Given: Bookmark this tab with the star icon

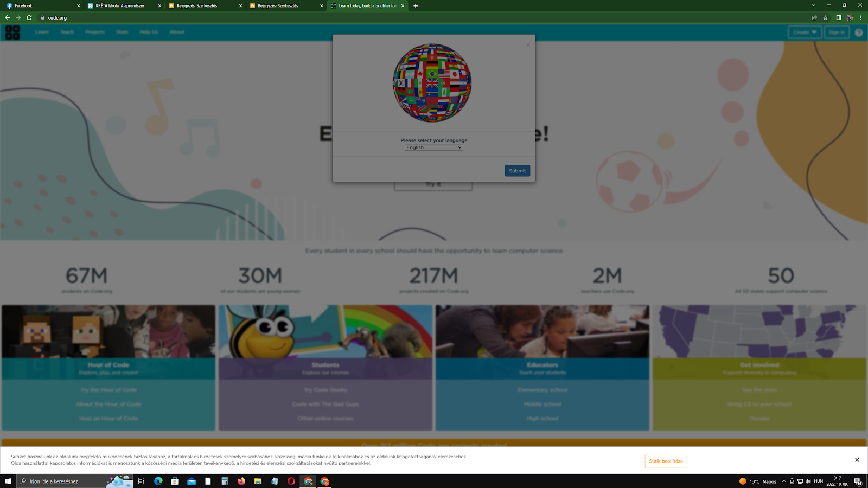Looking at the screenshot, I should (x=825, y=18).
